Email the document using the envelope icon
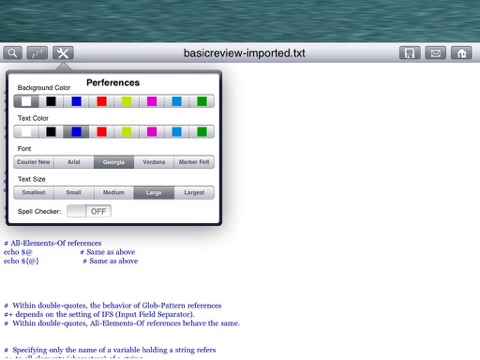This screenshot has width=480, height=360. (435, 53)
